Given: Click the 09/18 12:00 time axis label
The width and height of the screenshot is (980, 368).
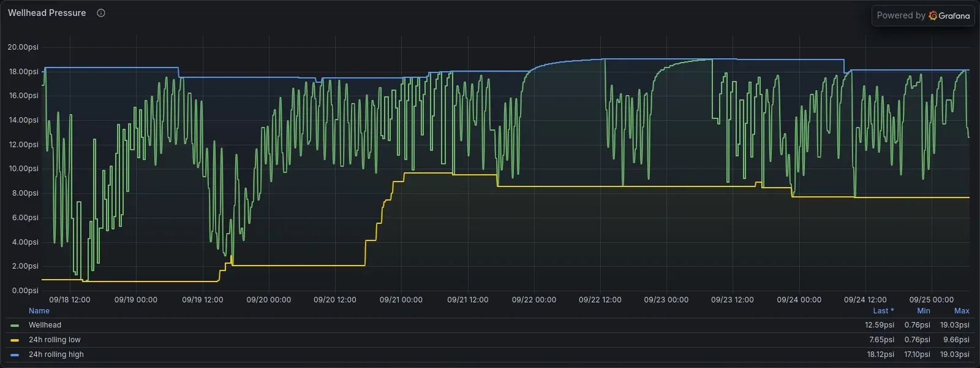Looking at the screenshot, I should click(x=70, y=300).
